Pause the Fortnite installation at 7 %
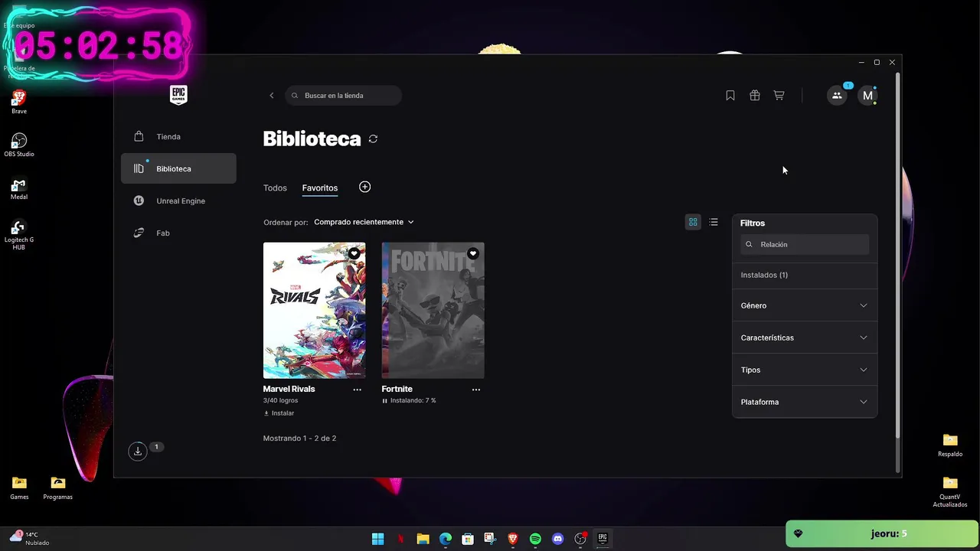This screenshot has height=551, width=980. pos(384,400)
